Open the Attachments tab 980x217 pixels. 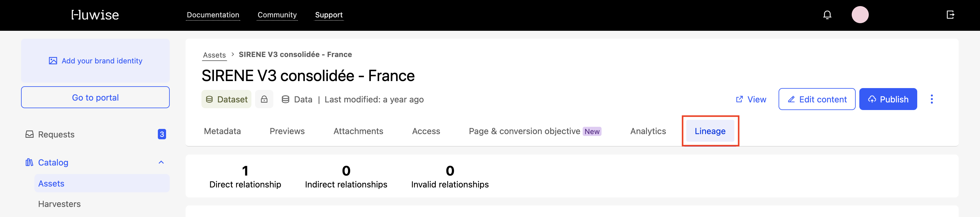click(x=358, y=131)
